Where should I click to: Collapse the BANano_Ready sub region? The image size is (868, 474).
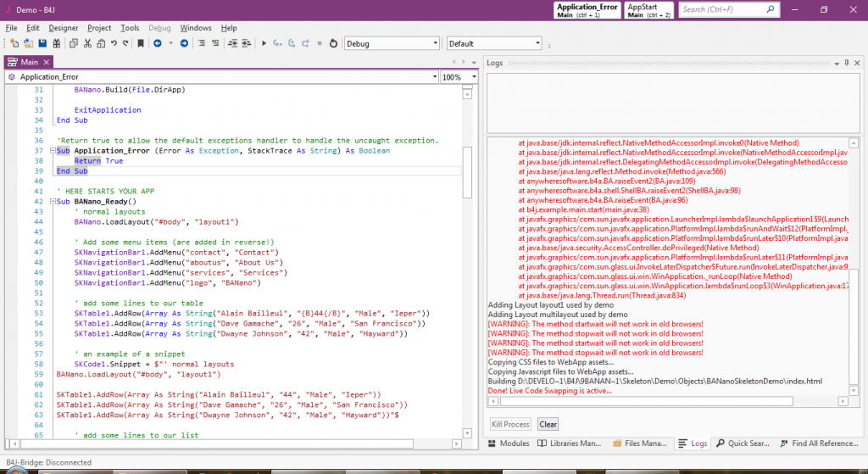tap(53, 202)
